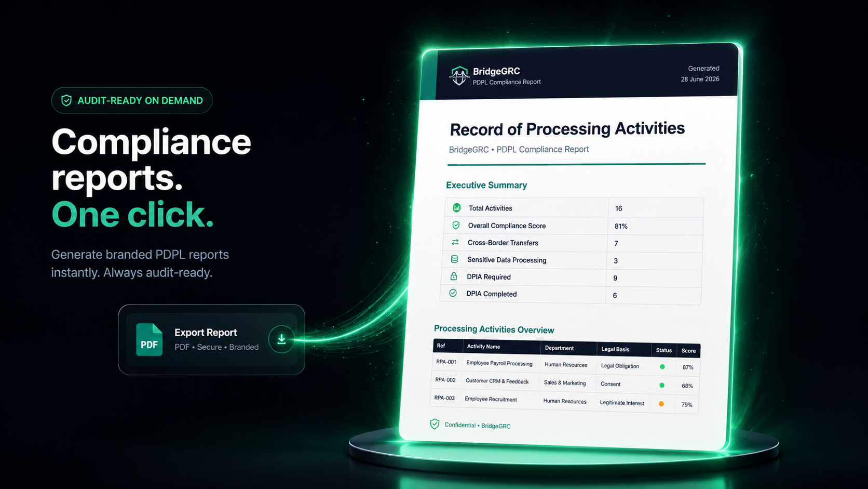This screenshot has height=489, width=868.
Task: Click the AUDIT-READY ON DEMAND badge text
Action: [x=140, y=101]
